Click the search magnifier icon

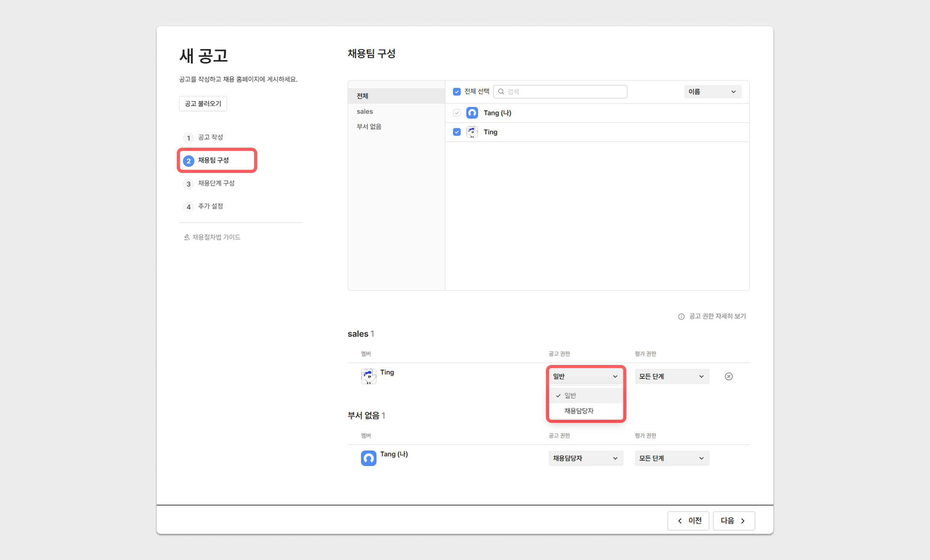pos(501,92)
